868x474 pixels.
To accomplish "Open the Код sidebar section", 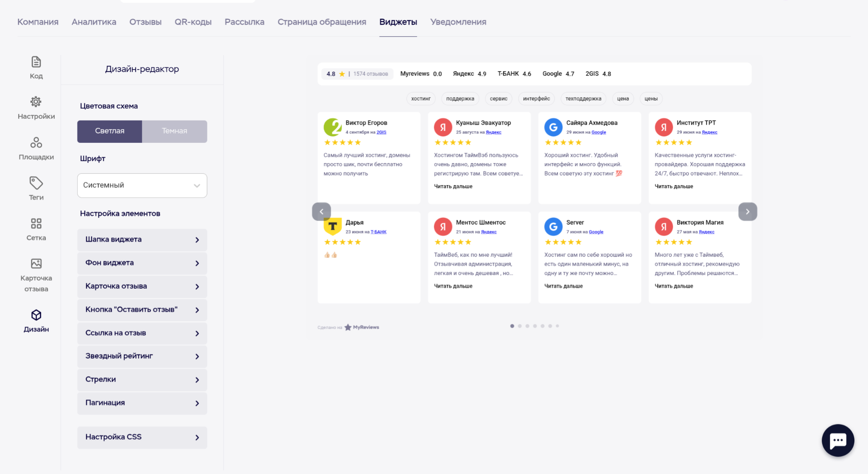I will (36, 67).
